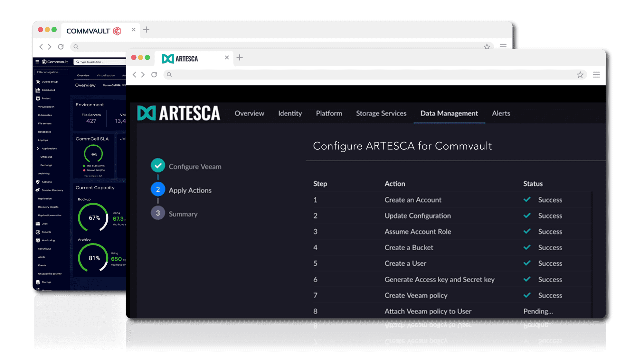644x359 pixels.
Task: Click the ARTESCA browser address bar
Action: (375, 75)
